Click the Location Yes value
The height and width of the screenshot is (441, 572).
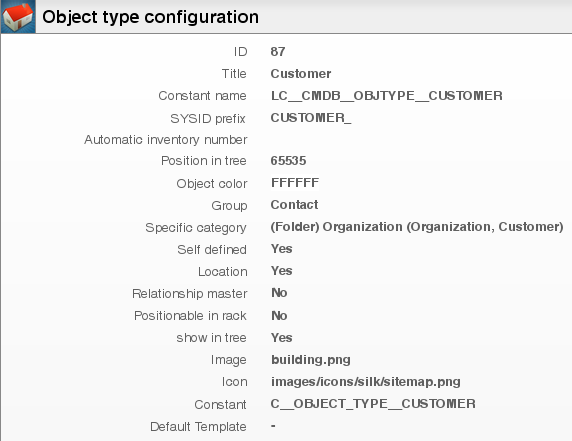[x=282, y=271]
